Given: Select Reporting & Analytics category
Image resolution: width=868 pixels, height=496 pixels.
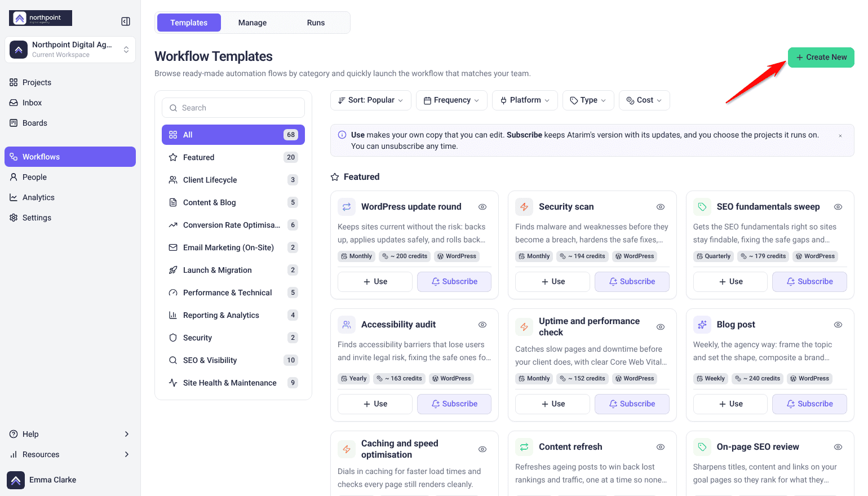Looking at the screenshot, I should click(x=233, y=315).
